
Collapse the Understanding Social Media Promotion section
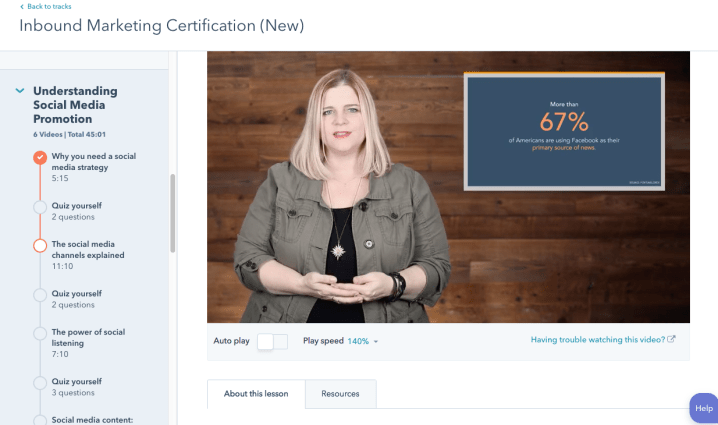(20, 91)
